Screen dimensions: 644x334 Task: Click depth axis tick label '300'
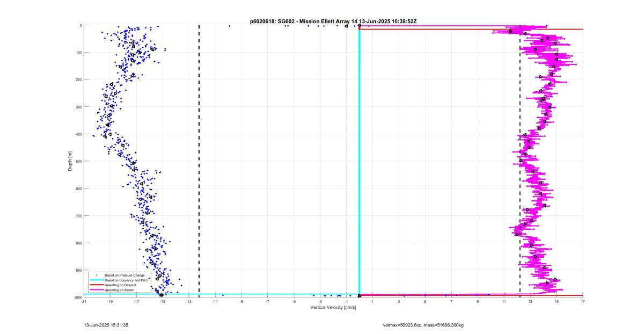[78, 107]
